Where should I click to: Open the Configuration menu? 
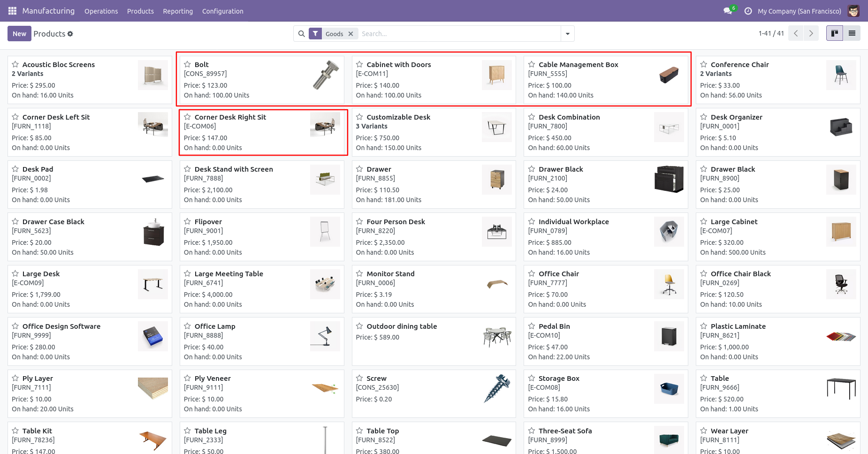(x=223, y=11)
